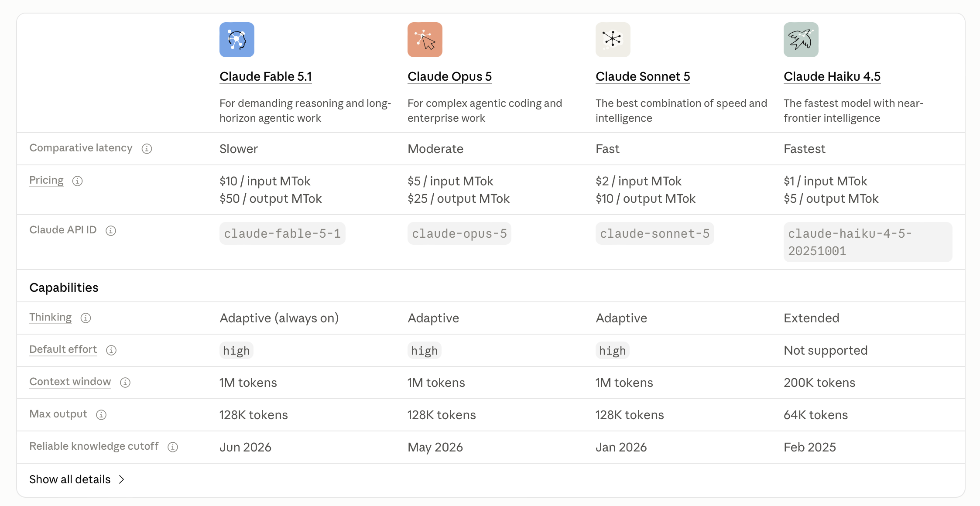Click the info icon next to Thinking

pyautogui.click(x=86, y=318)
